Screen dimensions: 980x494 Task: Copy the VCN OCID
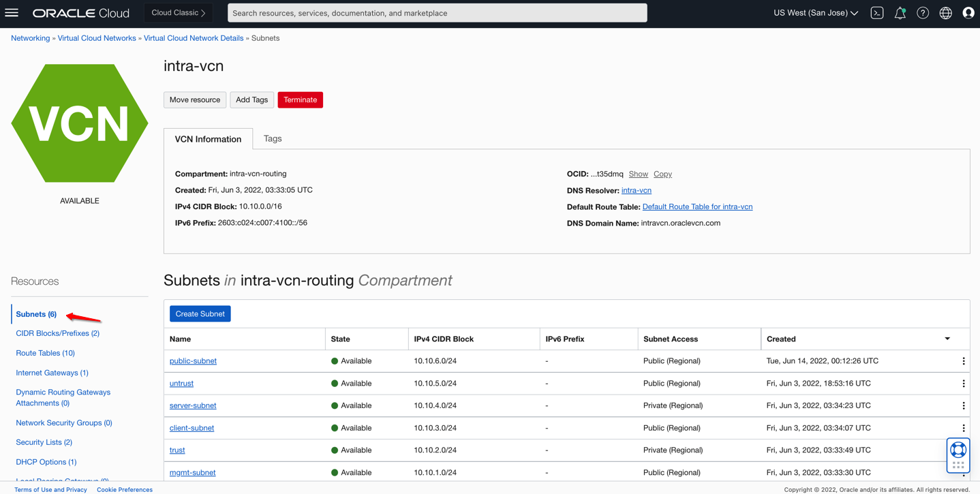coord(662,174)
